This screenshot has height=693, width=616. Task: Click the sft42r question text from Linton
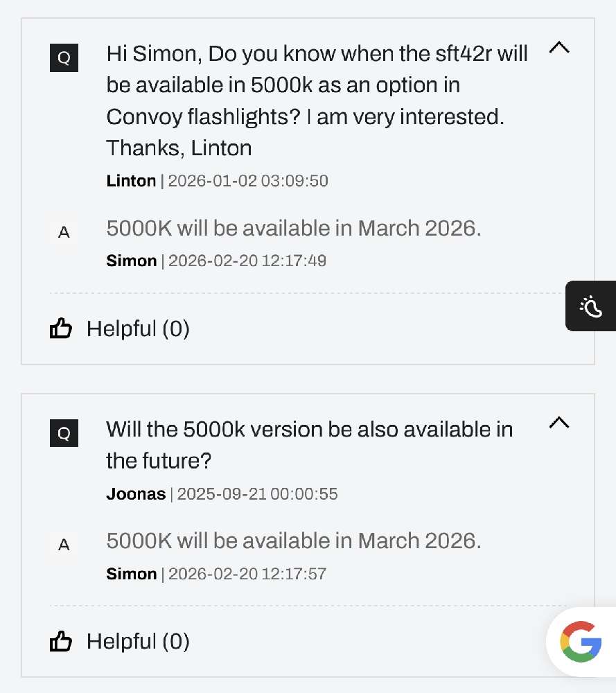317,100
